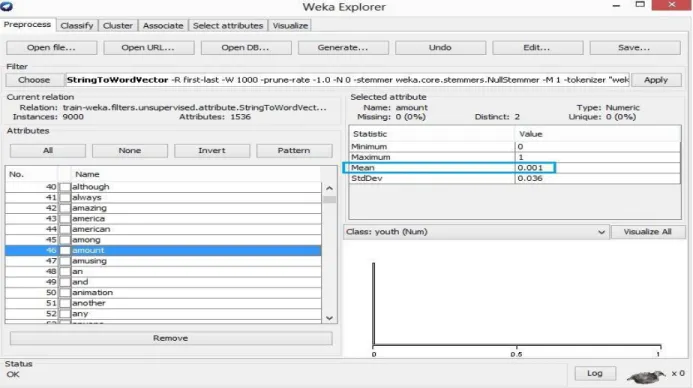Choose a filter with the Choose button
Viewport: 693px width, 388px height.
click(x=34, y=80)
